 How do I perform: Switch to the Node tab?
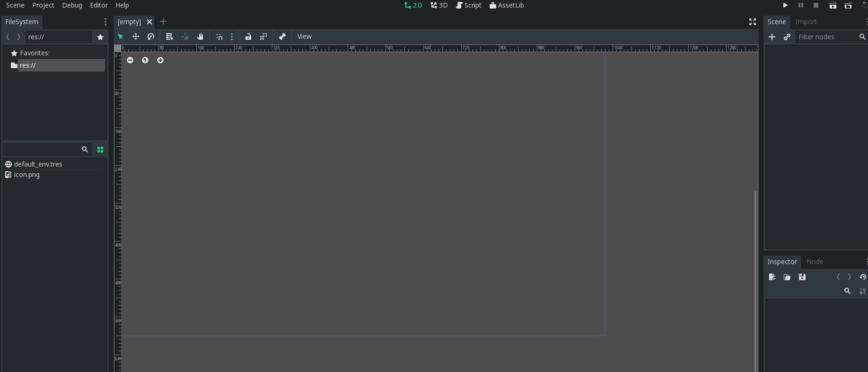tap(815, 262)
